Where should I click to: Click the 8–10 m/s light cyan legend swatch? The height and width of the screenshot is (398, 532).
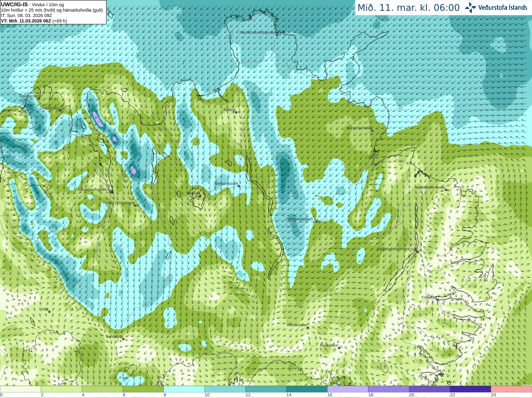coord(184,389)
